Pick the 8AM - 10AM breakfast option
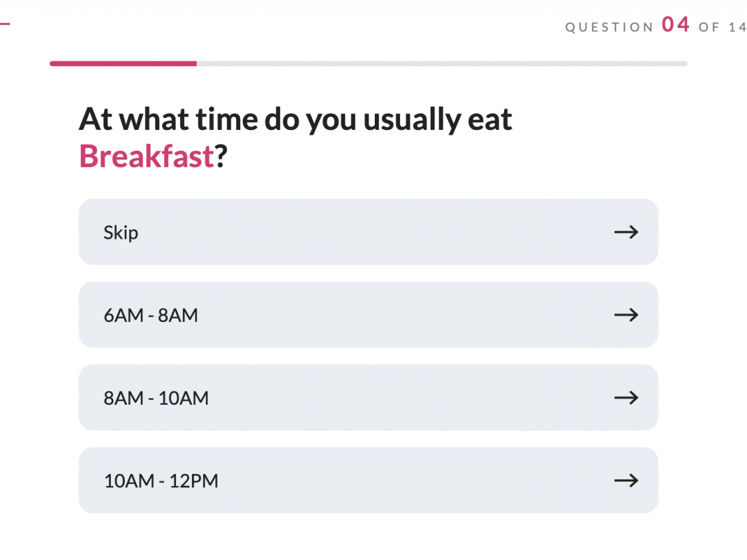 [368, 398]
